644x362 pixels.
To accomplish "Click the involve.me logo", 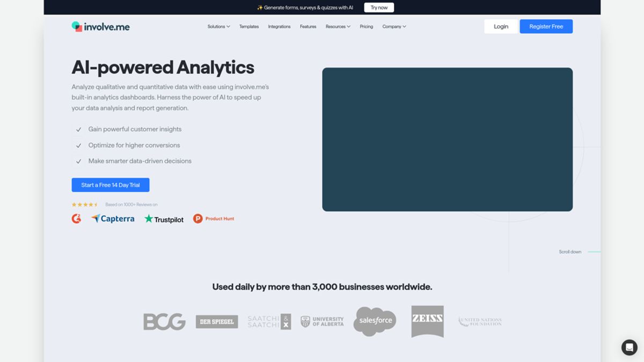I will point(100,26).
